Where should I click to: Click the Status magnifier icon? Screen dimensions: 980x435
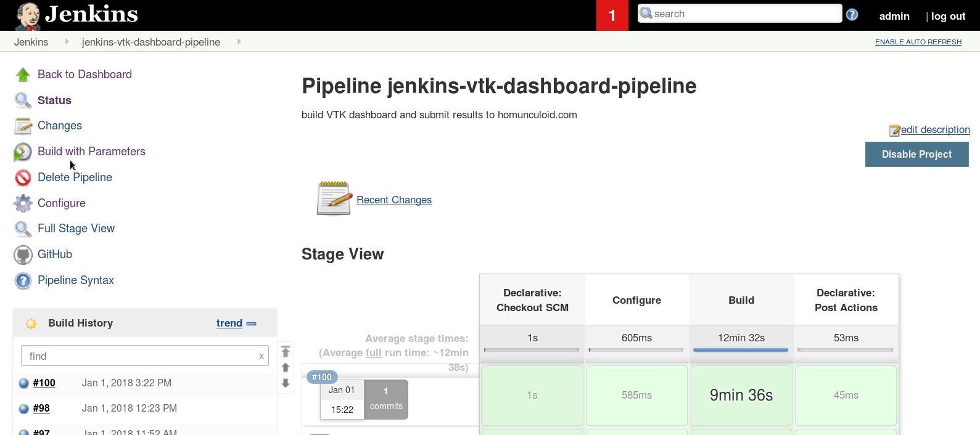23,100
